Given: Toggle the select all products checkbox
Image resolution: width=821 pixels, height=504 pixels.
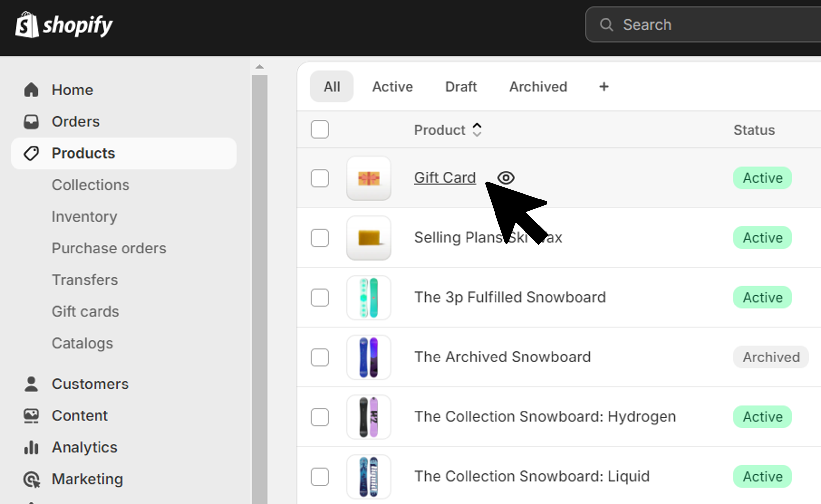Looking at the screenshot, I should tap(320, 129).
